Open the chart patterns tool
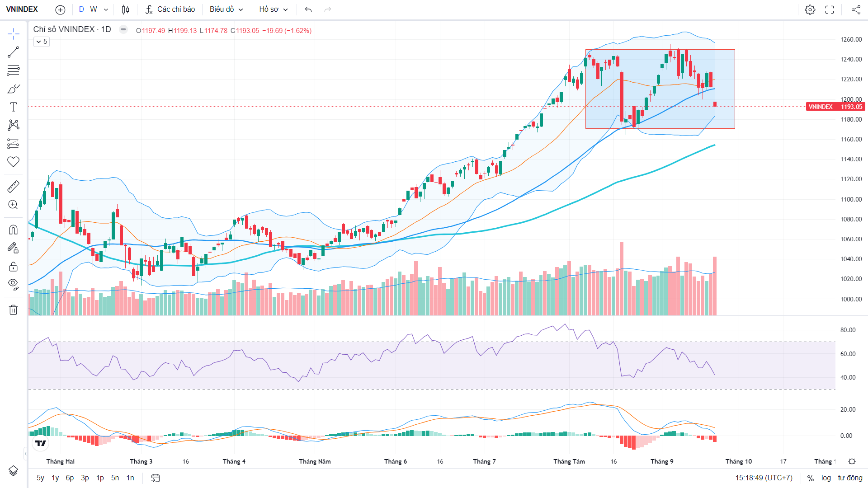This screenshot has width=868, height=488. (14, 125)
